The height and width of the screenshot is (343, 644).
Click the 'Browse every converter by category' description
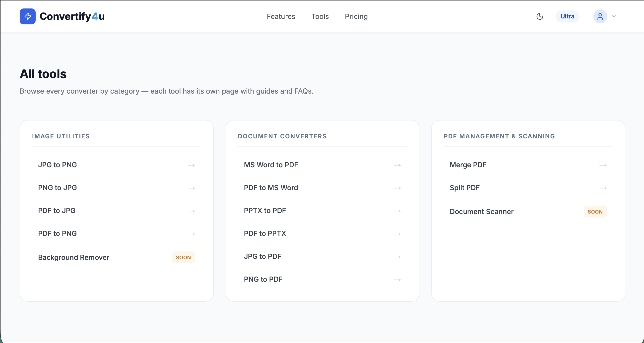166,91
